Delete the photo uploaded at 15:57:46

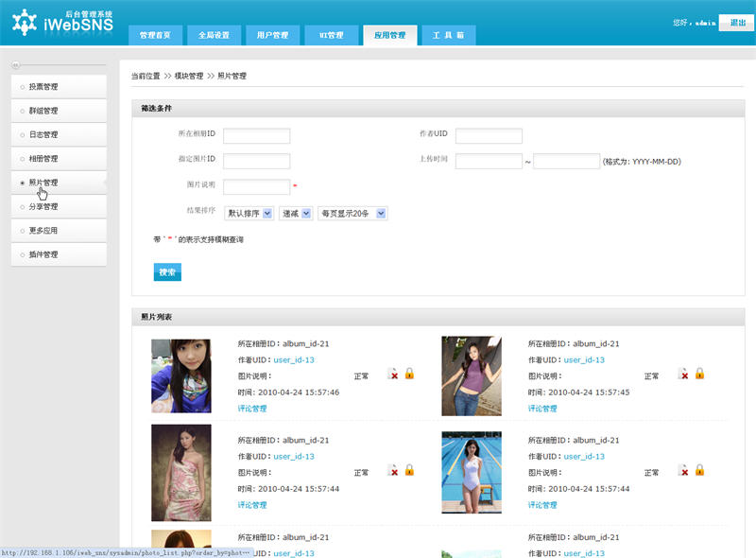(393, 374)
